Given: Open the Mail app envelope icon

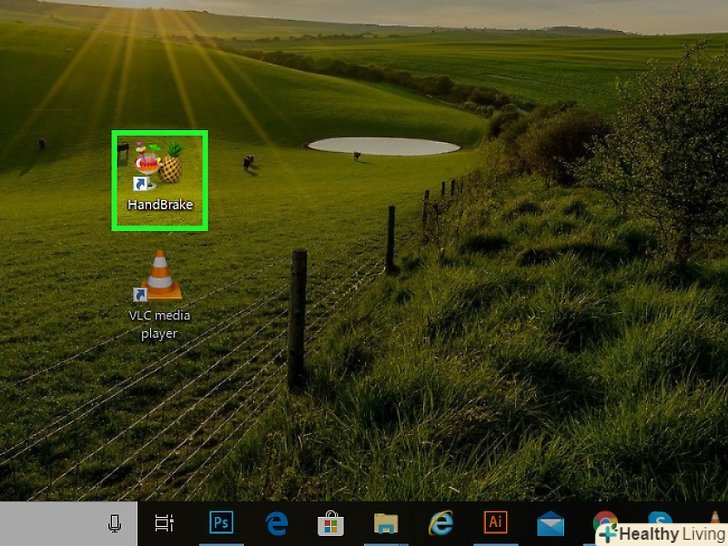Looking at the screenshot, I should [x=550, y=523].
